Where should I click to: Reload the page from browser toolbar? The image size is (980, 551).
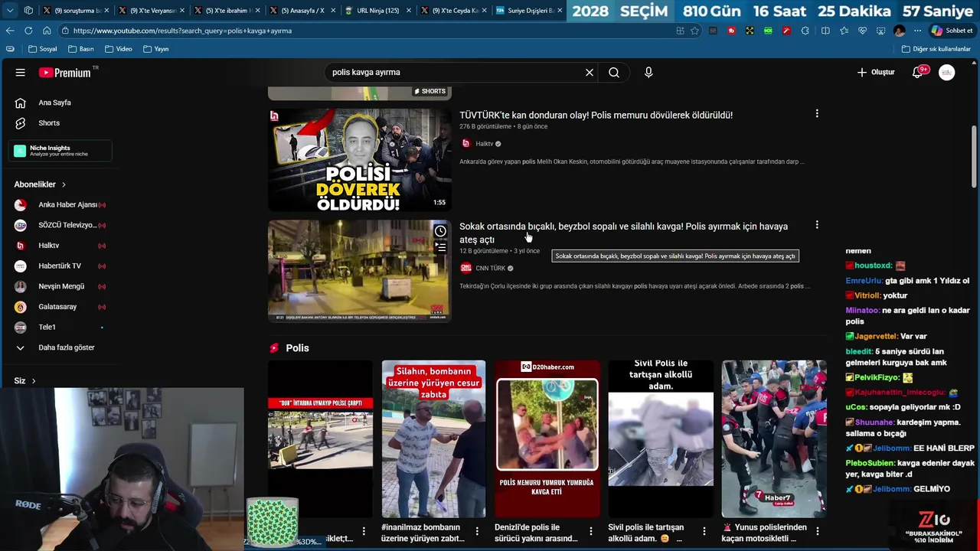[x=28, y=31]
